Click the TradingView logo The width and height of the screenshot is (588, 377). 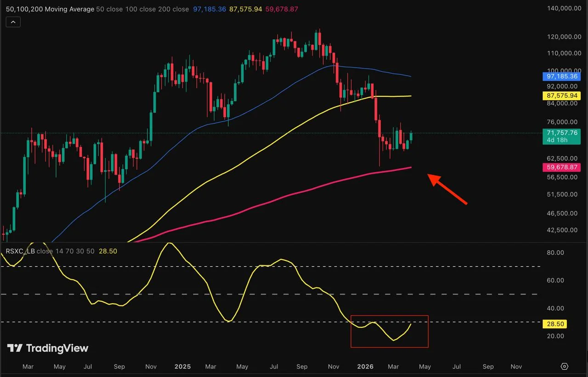tap(48, 348)
